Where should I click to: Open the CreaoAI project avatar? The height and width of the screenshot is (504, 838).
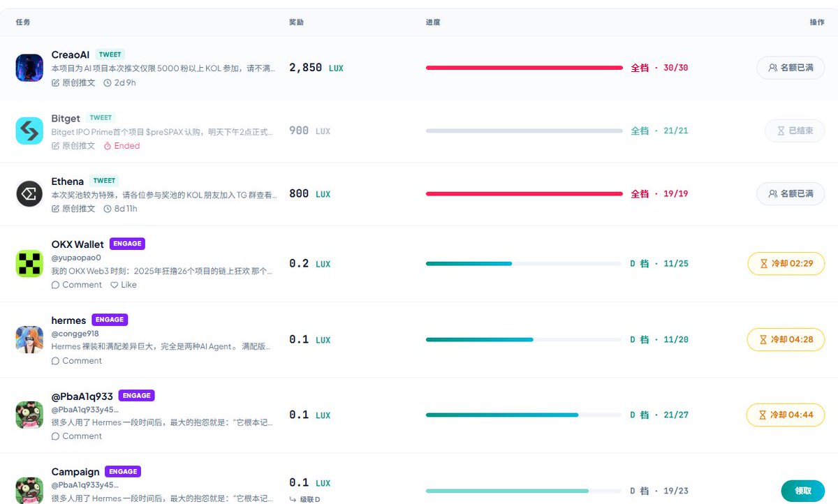tap(29, 68)
